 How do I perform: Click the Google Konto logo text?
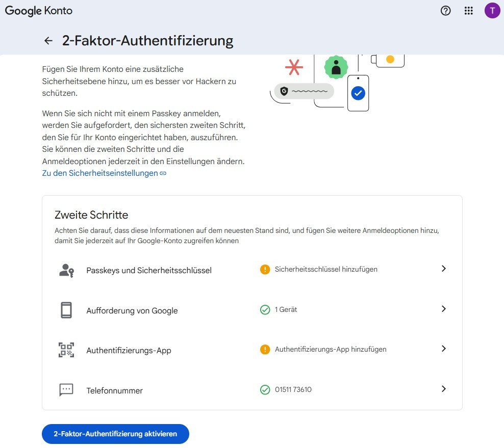click(38, 10)
